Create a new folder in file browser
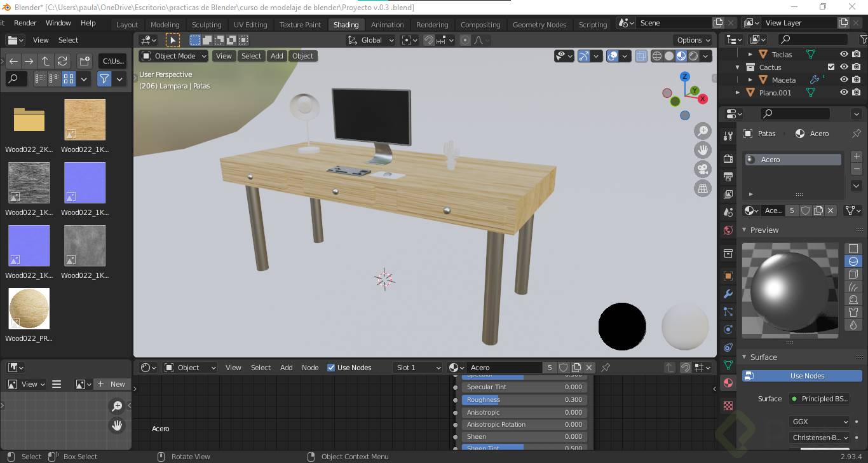Screen dimensions: 868x463 pyautogui.click(x=85, y=61)
